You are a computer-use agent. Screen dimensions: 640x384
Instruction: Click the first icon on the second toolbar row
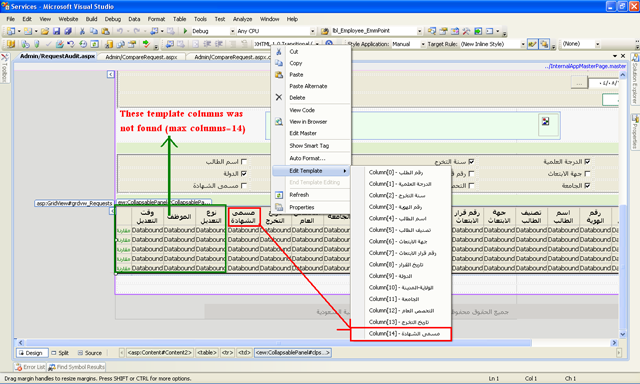coord(11,44)
